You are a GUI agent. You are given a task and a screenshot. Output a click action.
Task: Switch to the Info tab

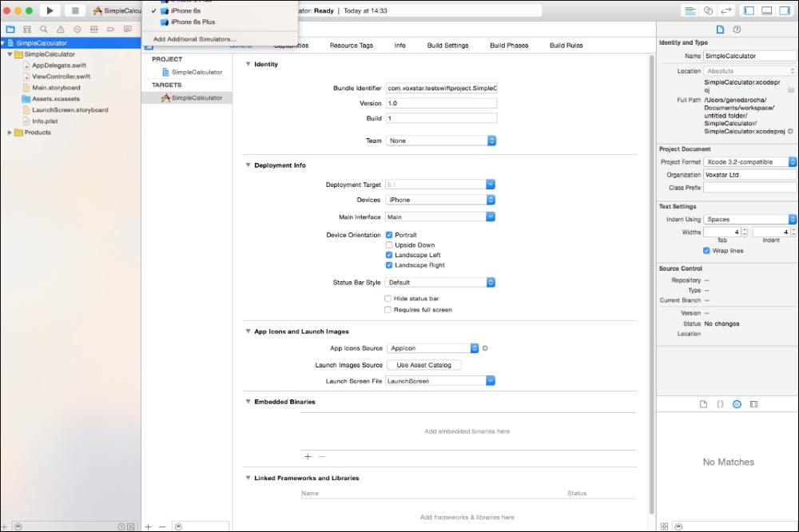(x=399, y=46)
